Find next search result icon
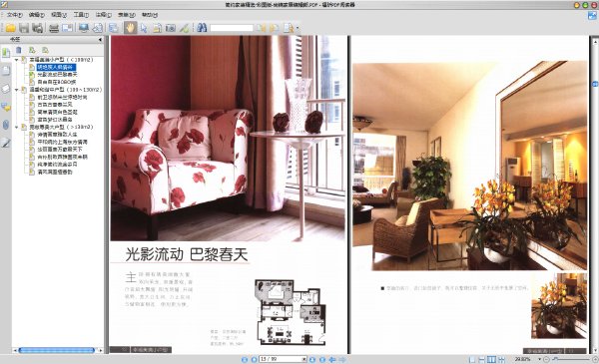Viewport: 599px width, 364px height. [x=274, y=28]
